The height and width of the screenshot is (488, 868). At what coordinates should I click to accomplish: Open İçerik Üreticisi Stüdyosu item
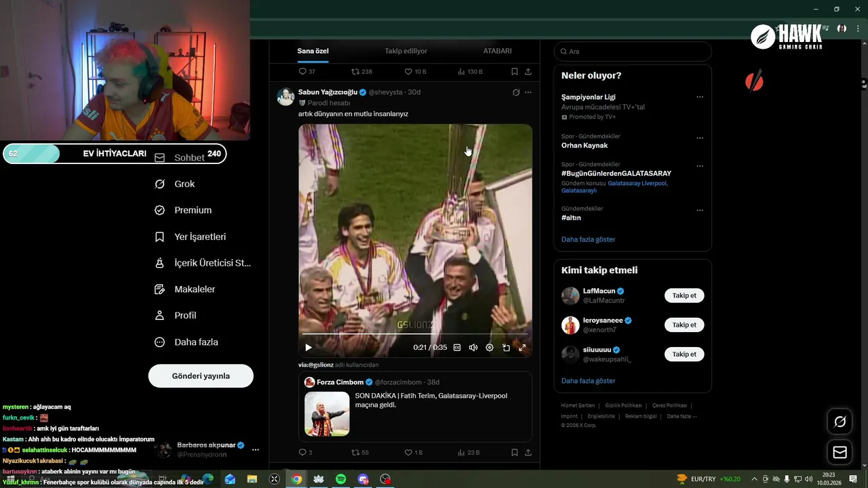pyautogui.click(x=203, y=263)
